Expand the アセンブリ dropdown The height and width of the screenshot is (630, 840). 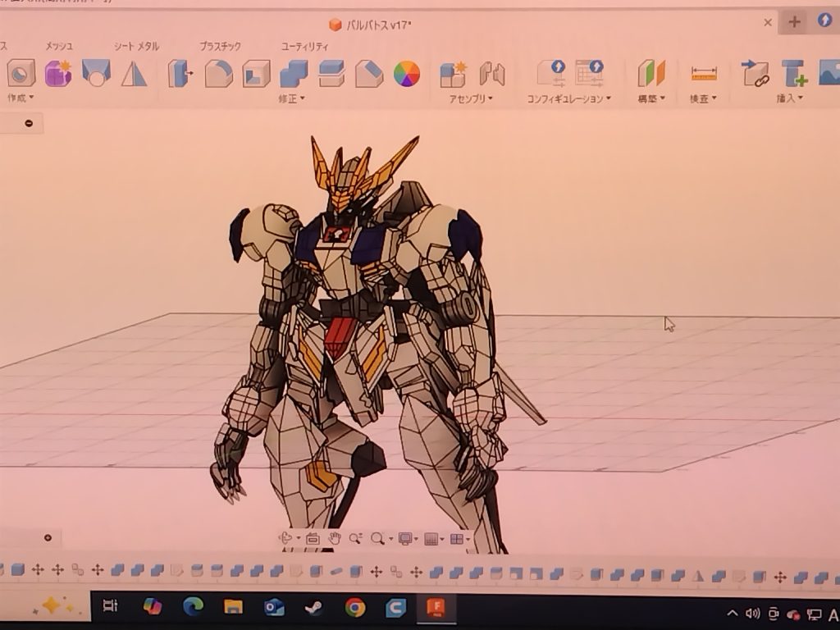pyautogui.click(x=471, y=98)
